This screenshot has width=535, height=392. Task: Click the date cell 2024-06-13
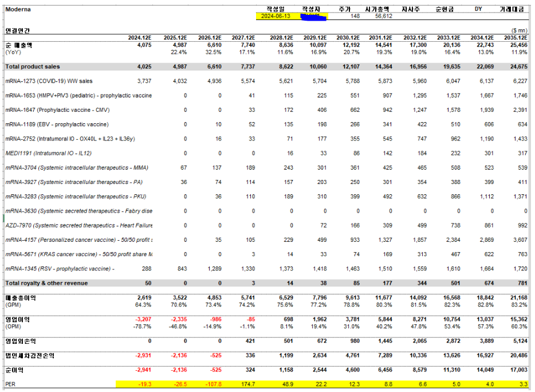point(276,16)
